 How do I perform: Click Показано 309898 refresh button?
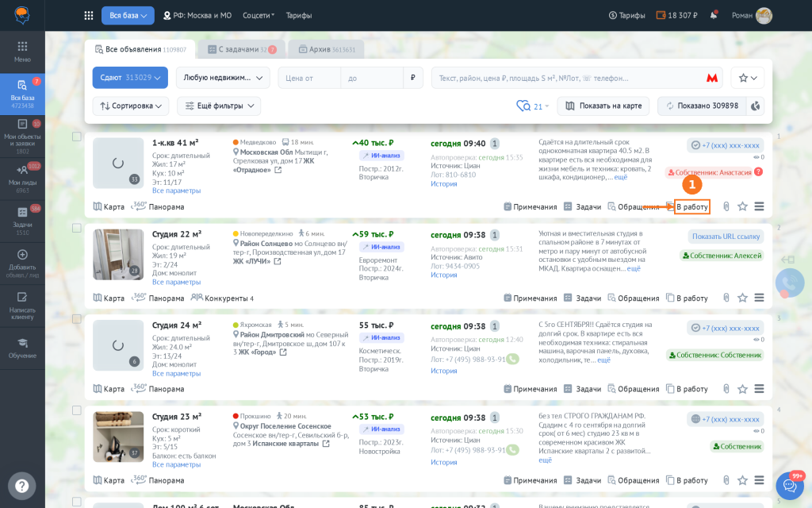click(702, 106)
